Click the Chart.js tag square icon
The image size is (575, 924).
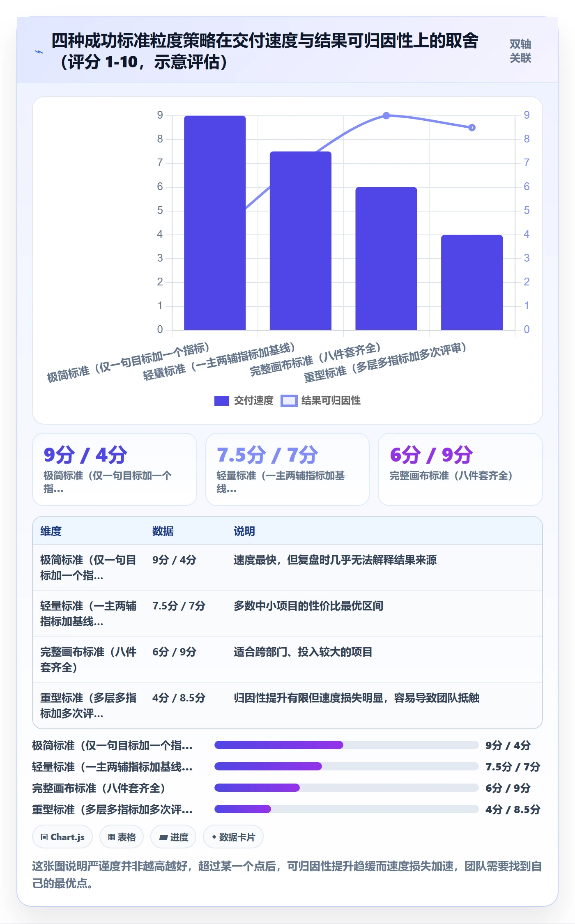[x=44, y=837]
